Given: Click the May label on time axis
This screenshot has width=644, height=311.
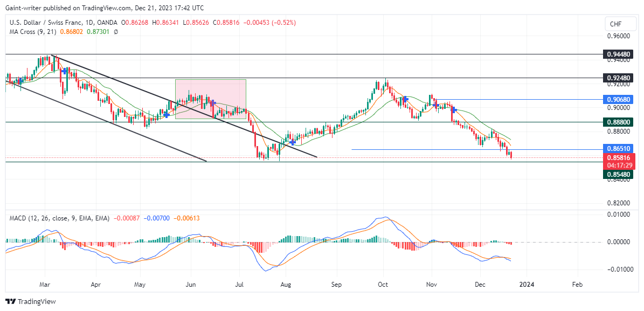Looking at the screenshot, I should [x=141, y=284].
